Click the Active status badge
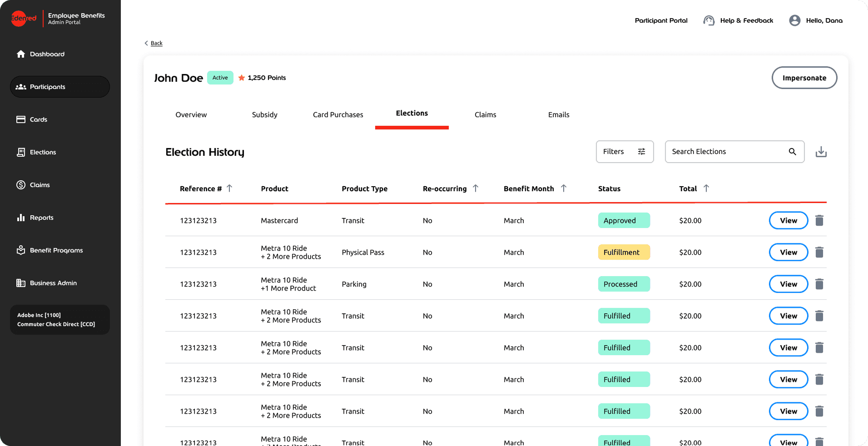The image size is (868, 446). click(220, 78)
